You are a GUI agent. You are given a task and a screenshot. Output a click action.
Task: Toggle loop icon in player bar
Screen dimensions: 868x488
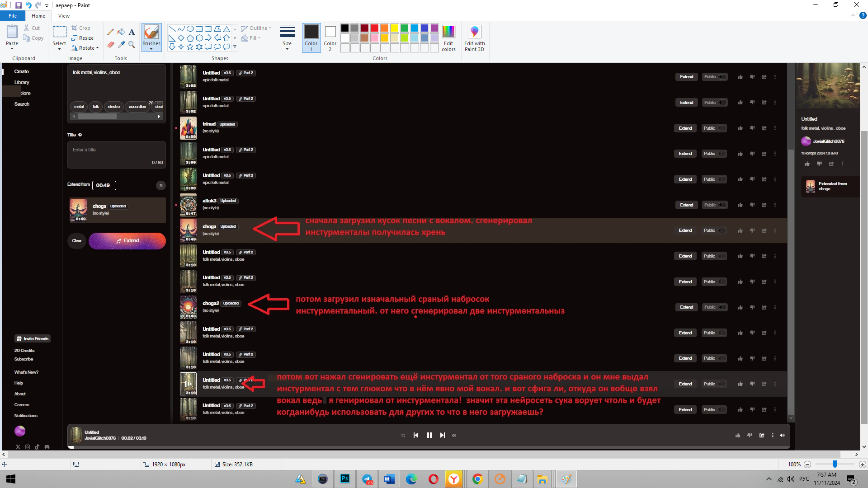454,436
